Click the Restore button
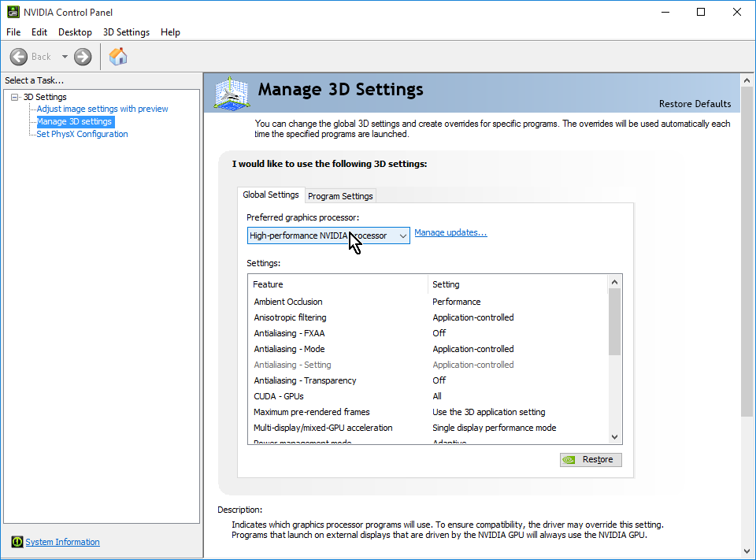The height and width of the screenshot is (560, 756). 591,460
